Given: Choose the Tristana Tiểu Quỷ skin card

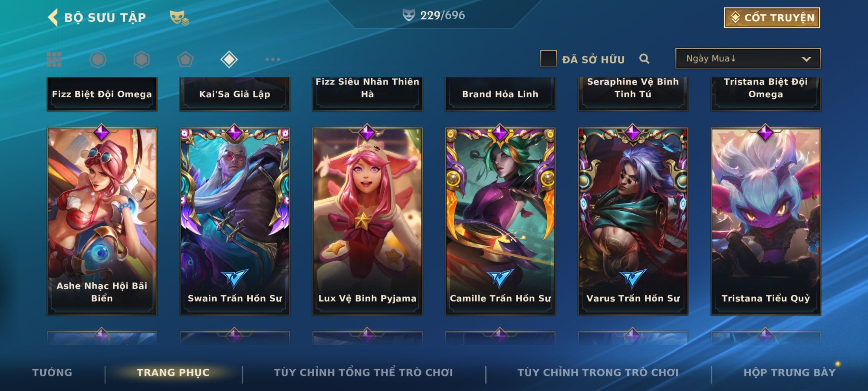Looking at the screenshot, I should click(x=766, y=221).
